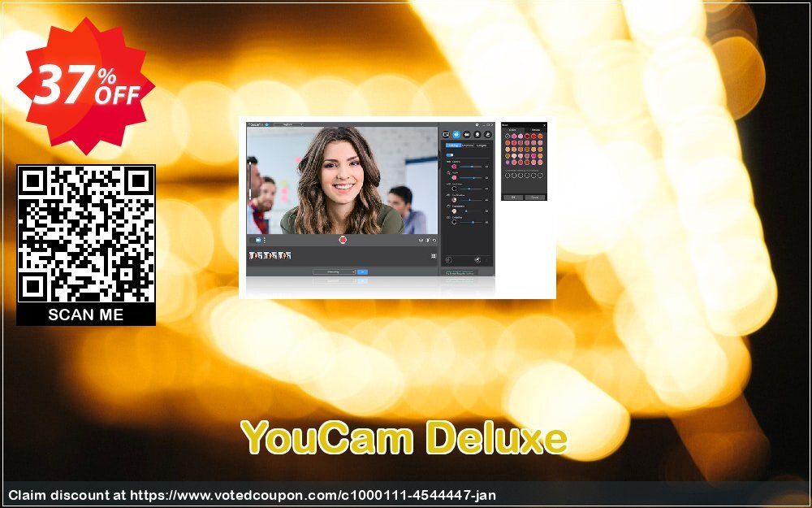This screenshot has width=812, height=508.
Task: Select the highlighted blue round mode icon
Action: (456, 134)
